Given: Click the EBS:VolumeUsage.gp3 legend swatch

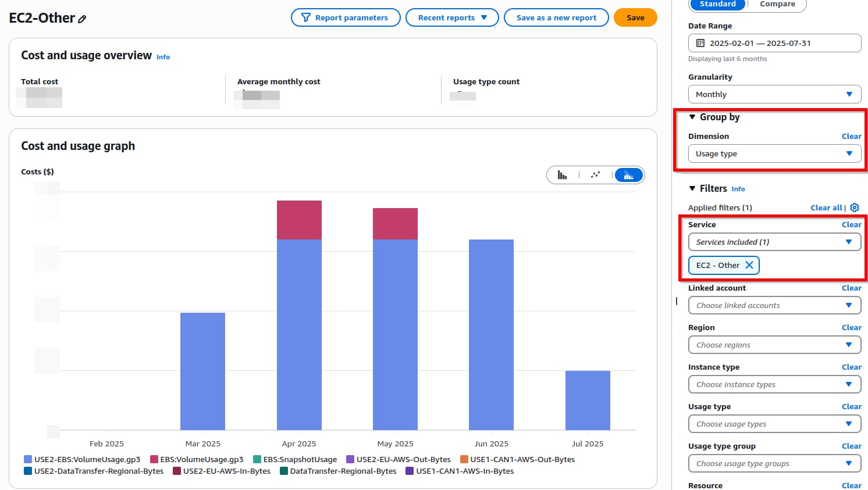Looking at the screenshot, I should 154,459.
